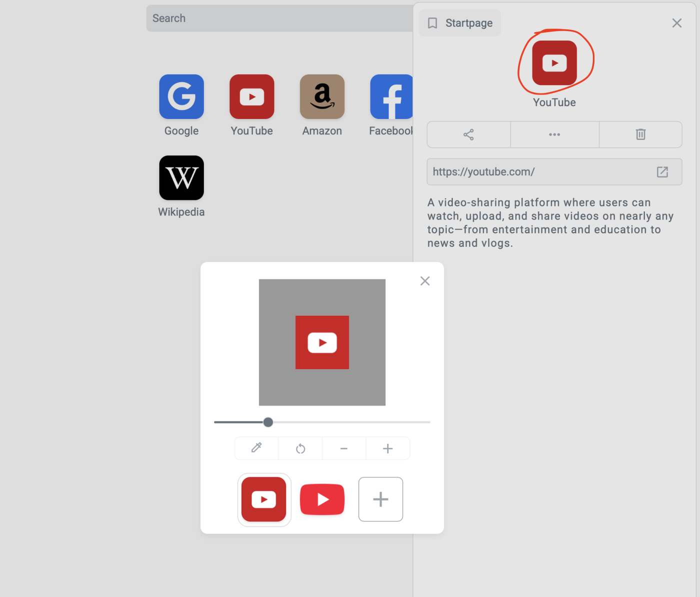Click the Startpage bookmark folder button
Screen dimensions: 700x597
point(459,23)
